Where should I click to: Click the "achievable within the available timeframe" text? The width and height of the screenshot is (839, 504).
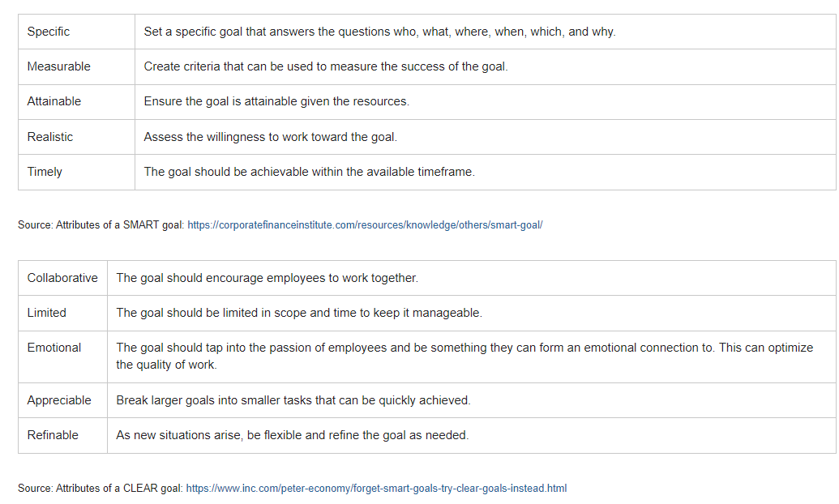point(309,172)
